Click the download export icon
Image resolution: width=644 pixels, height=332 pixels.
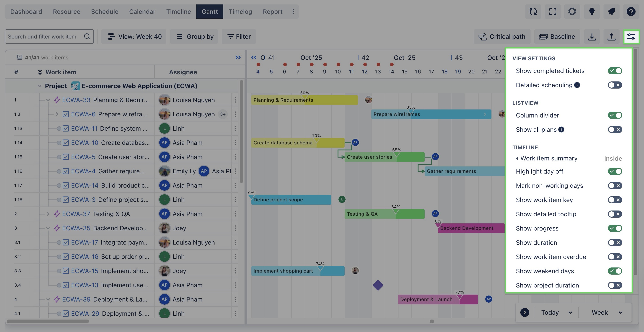tap(592, 36)
